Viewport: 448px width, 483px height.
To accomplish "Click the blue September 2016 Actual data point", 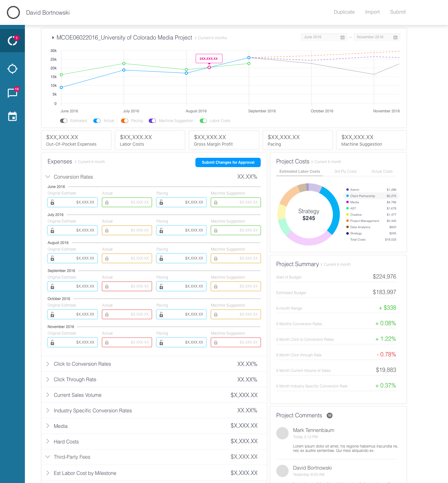I will tap(249, 58).
